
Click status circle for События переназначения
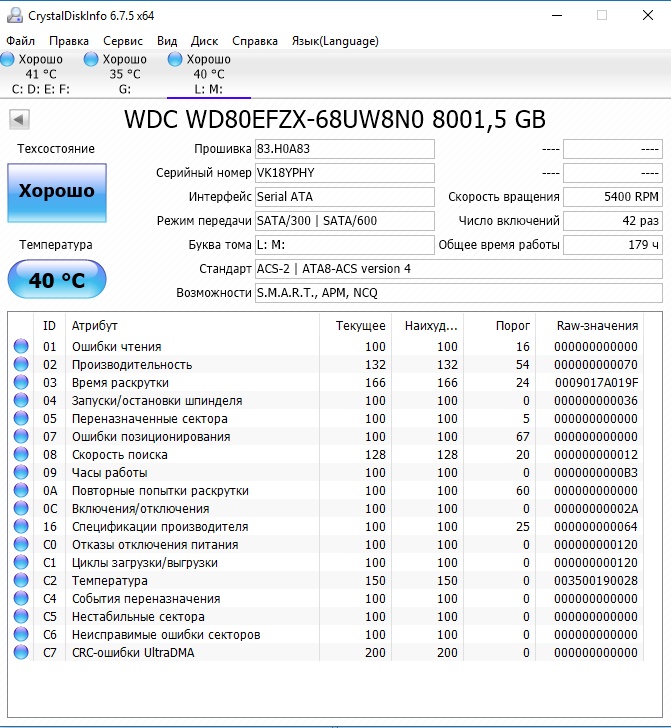pos(20,598)
